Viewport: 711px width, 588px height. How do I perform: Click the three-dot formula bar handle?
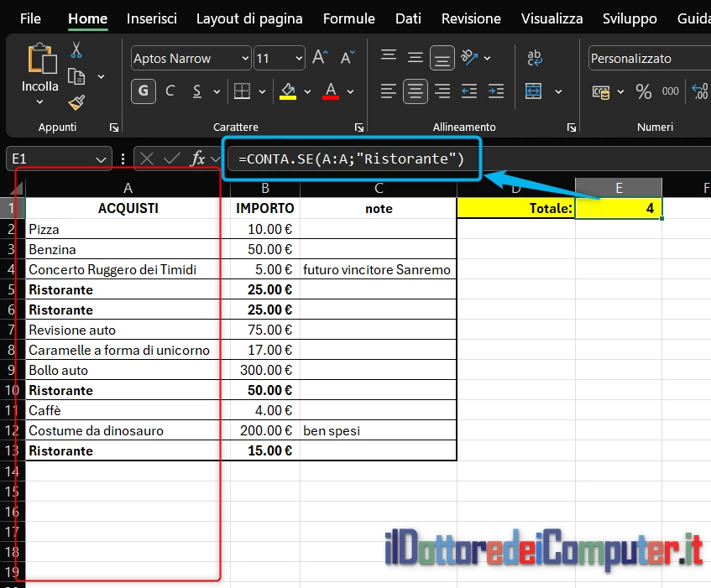point(123,159)
